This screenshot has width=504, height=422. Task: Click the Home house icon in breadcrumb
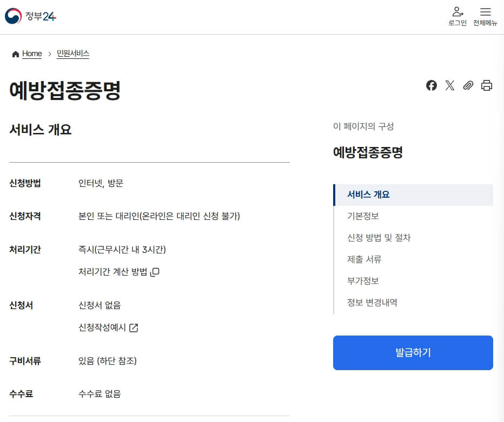pos(15,53)
